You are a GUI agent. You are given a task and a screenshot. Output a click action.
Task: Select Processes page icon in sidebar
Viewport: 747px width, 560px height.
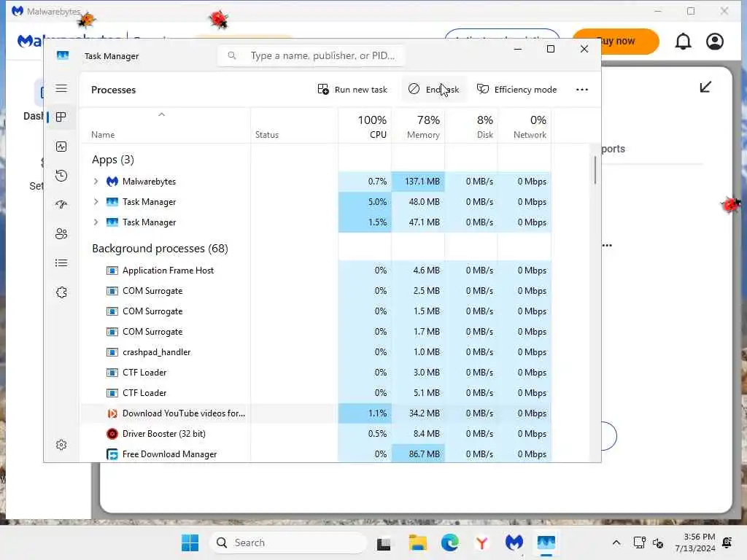[61, 117]
